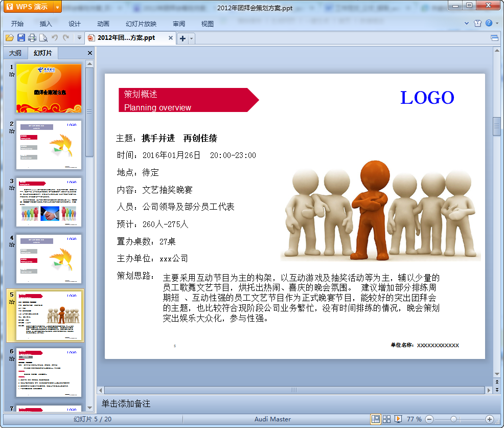Click the figures image on the slide
Screen dimensions: 504x428
pyautogui.click(x=381, y=211)
